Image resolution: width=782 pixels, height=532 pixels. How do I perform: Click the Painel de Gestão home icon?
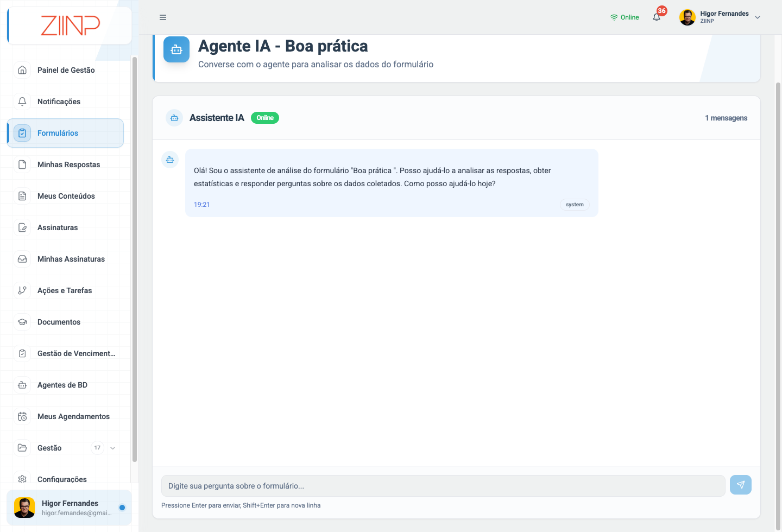(22, 70)
